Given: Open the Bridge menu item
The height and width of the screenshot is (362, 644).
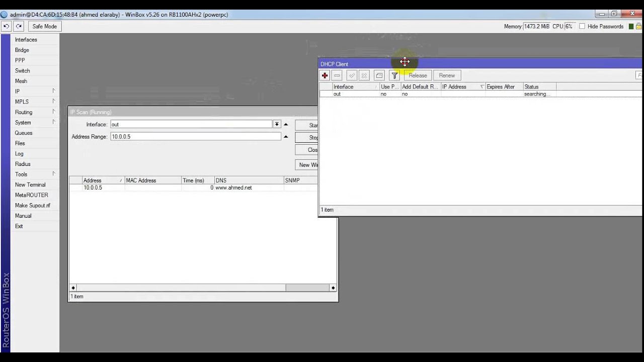Looking at the screenshot, I should [35, 50].
